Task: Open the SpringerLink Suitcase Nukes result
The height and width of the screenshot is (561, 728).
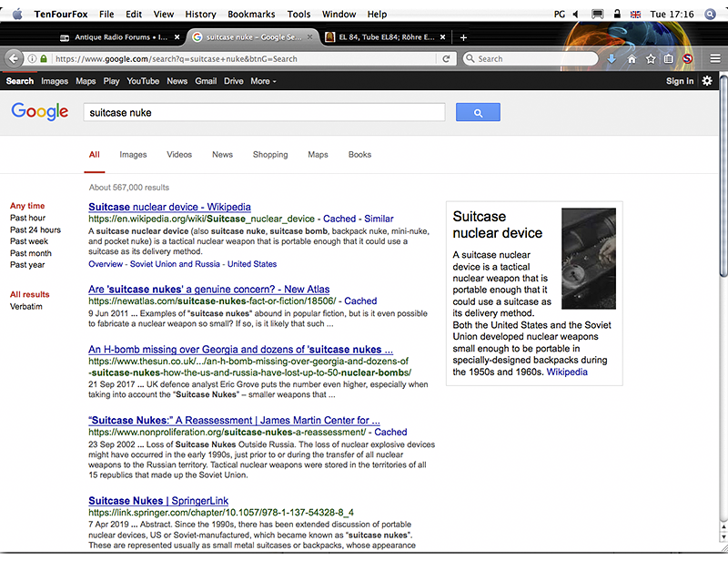Action: point(158,501)
